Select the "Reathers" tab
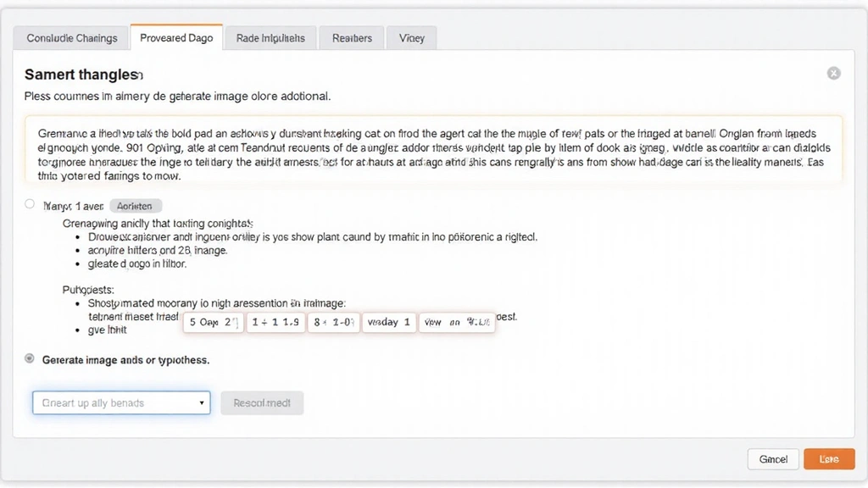 [352, 38]
